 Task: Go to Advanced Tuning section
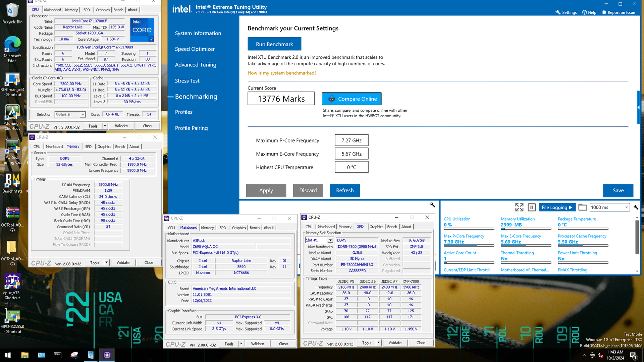[x=196, y=65]
